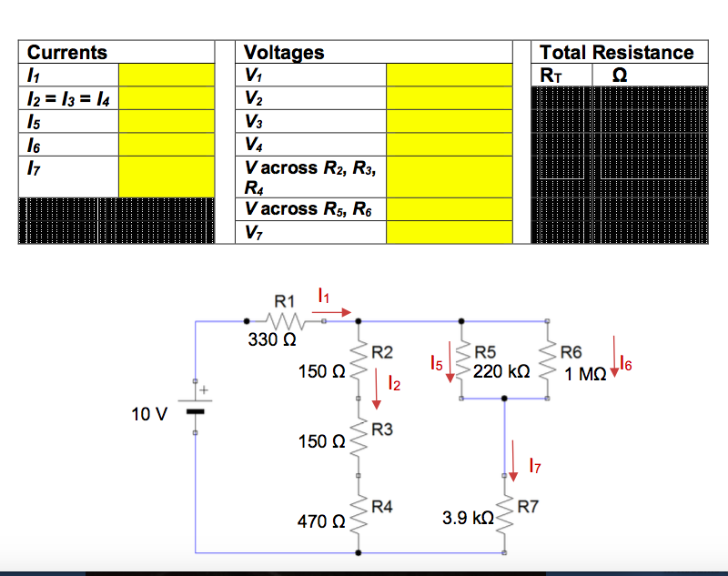
Task: Click the yellow cell next to I1
Action: click(164, 75)
